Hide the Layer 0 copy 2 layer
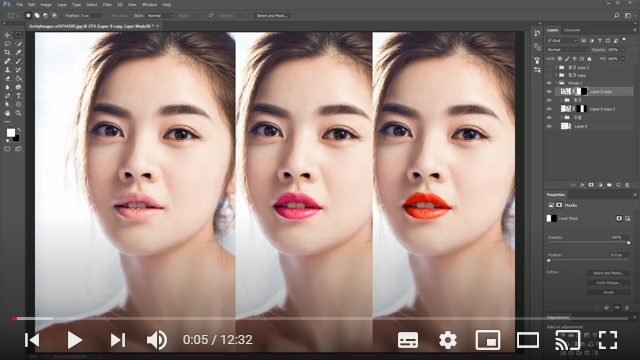This screenshot has height=360, width=640. [549, 109]
